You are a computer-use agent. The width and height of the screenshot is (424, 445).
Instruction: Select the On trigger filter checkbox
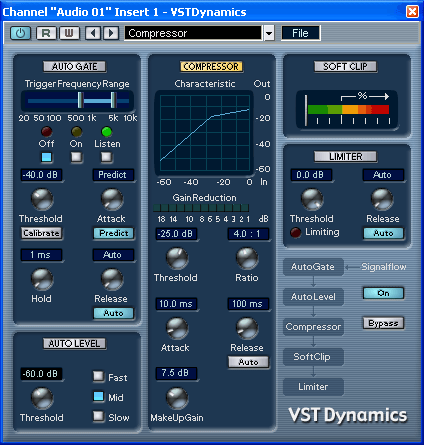pos(76,157)
